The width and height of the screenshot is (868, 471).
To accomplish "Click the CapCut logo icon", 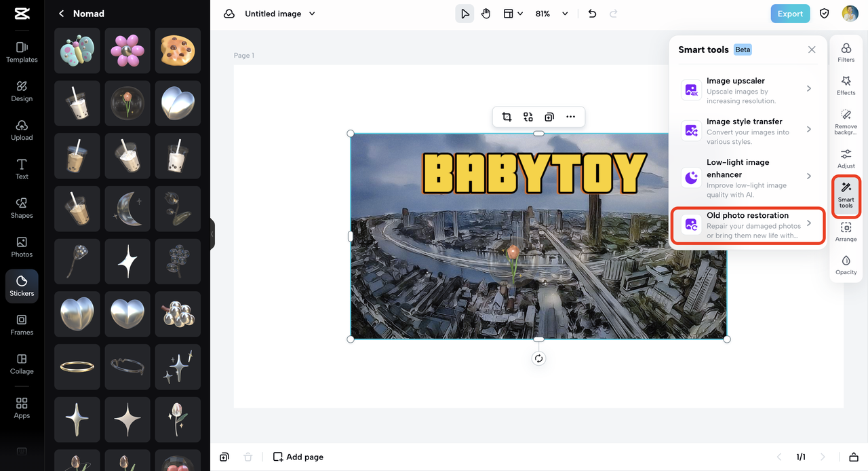I will pos(22,14).
